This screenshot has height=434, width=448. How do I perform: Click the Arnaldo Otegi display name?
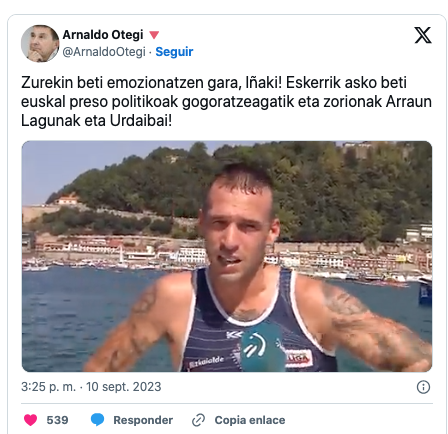click(103, 35)
